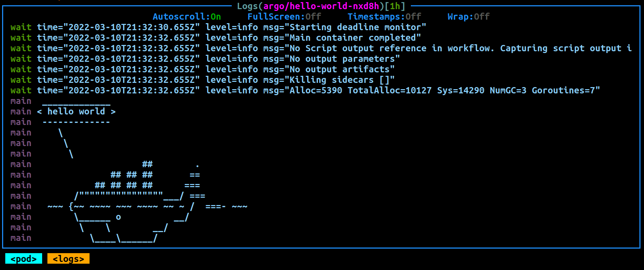The width and height of the screenshot is (644, 270).
Task: Click the No Script output reference log line
Action: click(x=321, y=48)
